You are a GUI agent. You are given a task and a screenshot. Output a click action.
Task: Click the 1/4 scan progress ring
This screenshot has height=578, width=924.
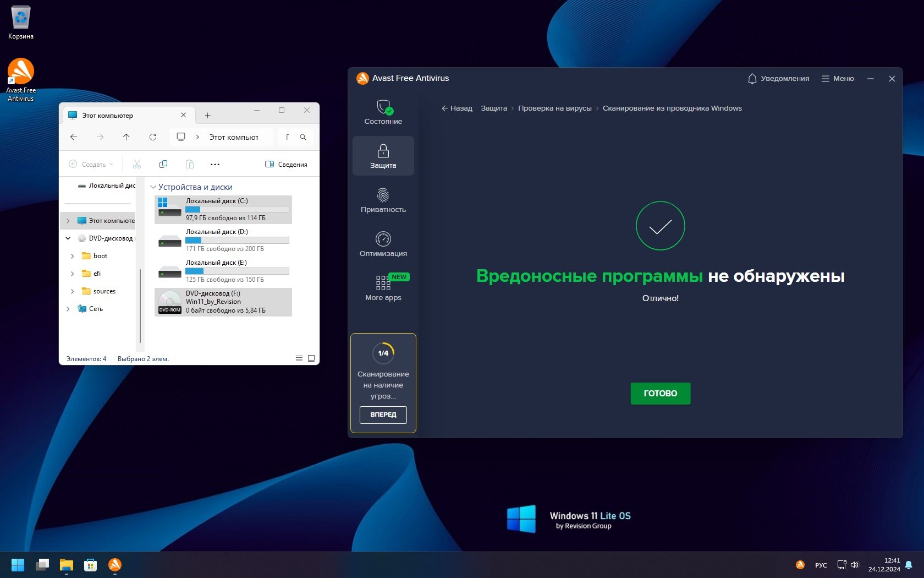[x=383, y=353]
